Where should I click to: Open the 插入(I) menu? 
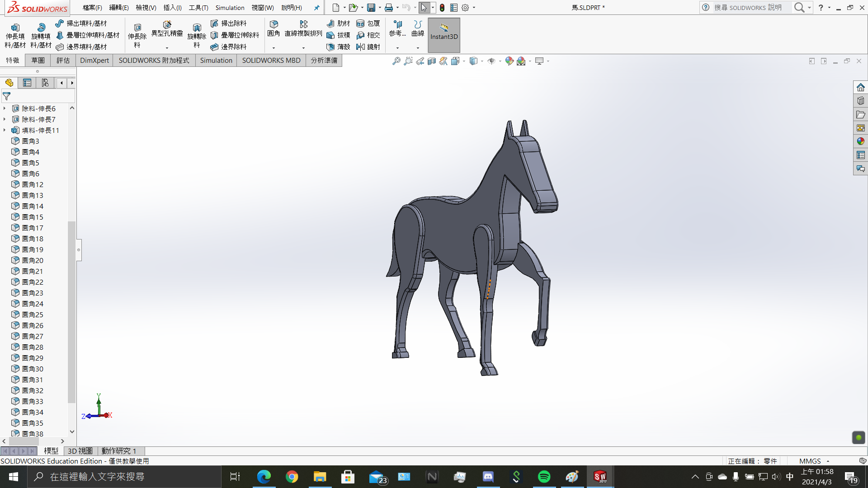(x=172, y=8)
